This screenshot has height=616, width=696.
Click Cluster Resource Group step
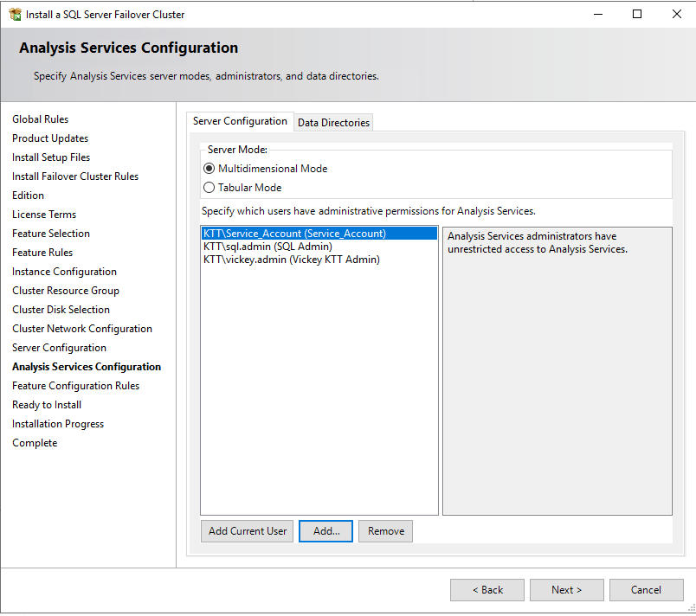[66, 291]
